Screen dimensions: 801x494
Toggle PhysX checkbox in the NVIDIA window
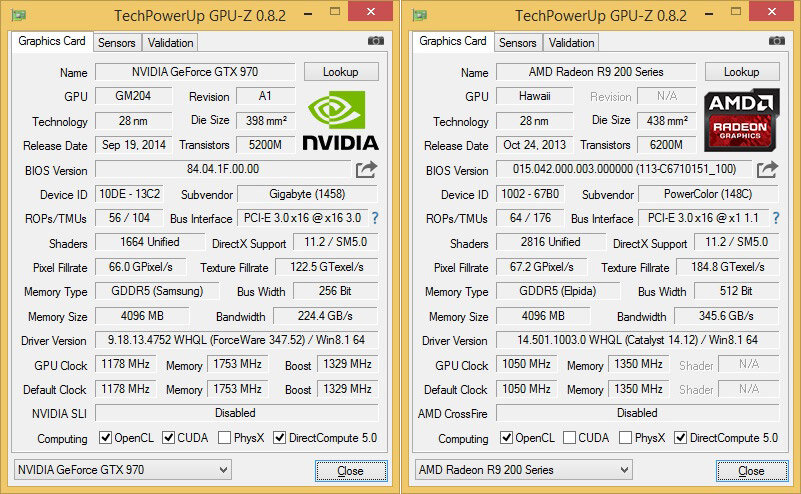(x=224, y=437)
